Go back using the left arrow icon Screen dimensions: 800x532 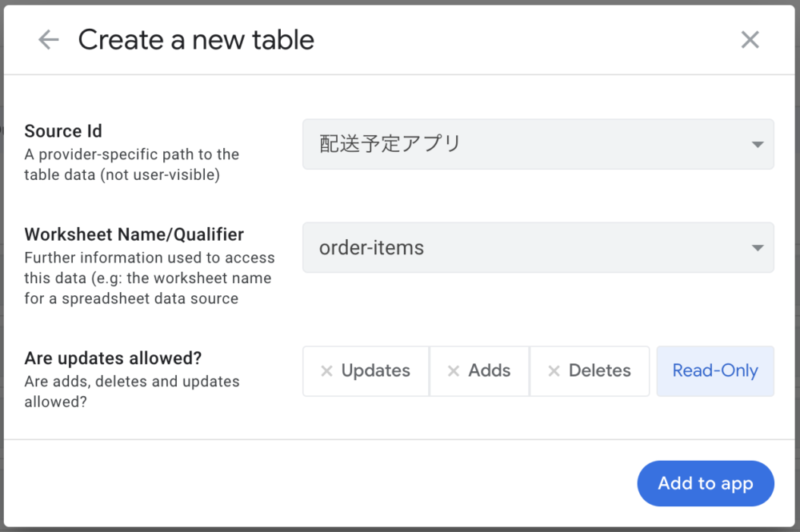pyautogui.click(x=49, y=40)
